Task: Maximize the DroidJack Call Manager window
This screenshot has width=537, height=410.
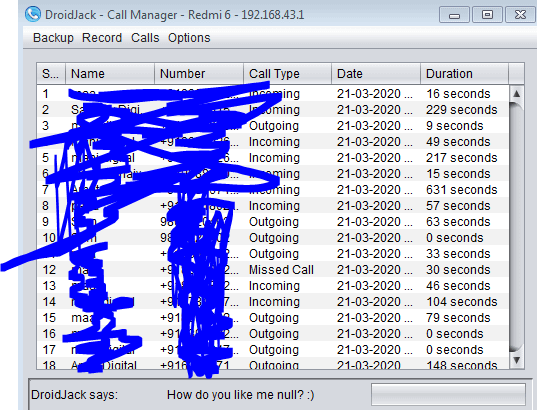Action: point(487,15)
